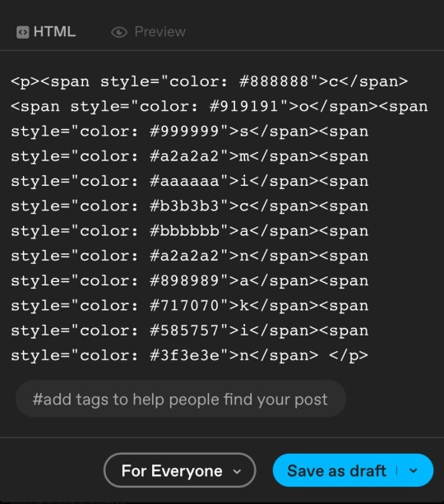Select position in the #bbbbbb code line
Viewport: 444px width, 504px height.
click(x=190, y=231)
